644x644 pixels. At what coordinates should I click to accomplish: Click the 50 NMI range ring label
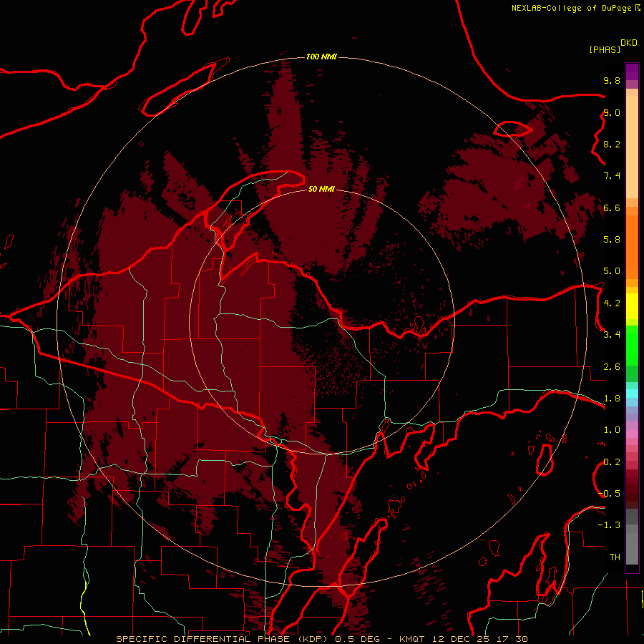click(x=321, y=189)
